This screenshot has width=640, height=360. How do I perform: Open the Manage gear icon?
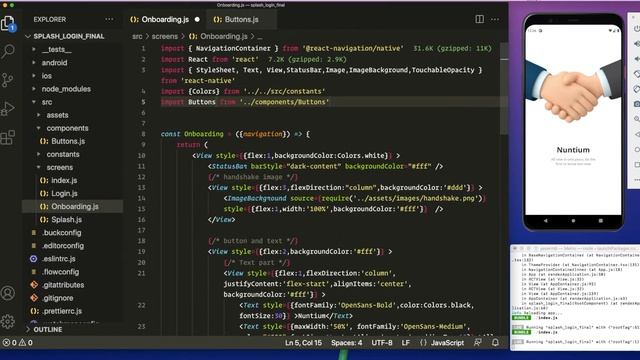(8, 321)
